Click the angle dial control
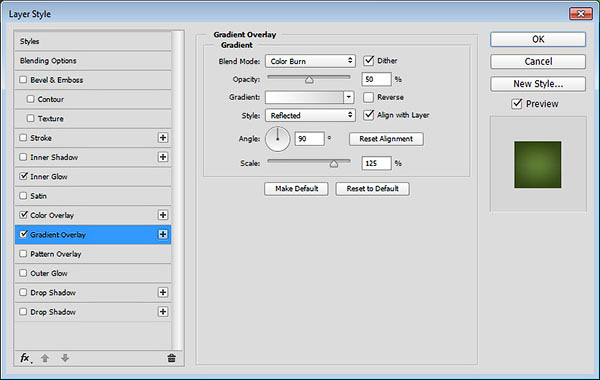This screenshot has width=600, height=380. pyautogui.click(x=277, y=139)
